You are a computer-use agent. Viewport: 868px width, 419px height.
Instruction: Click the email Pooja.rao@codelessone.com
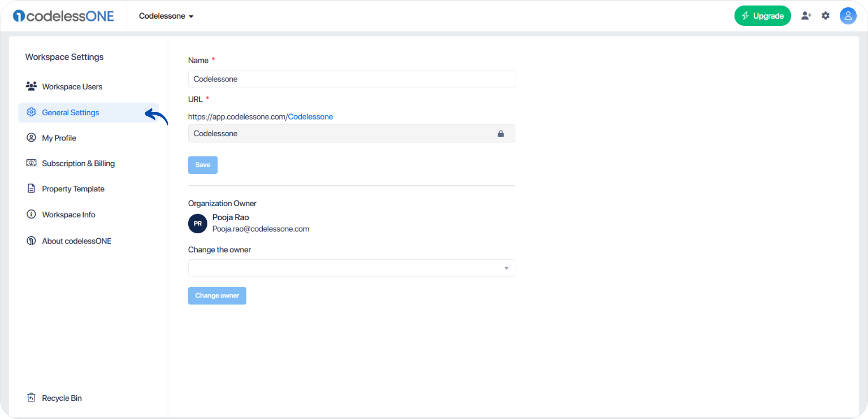tap(261, 229)
